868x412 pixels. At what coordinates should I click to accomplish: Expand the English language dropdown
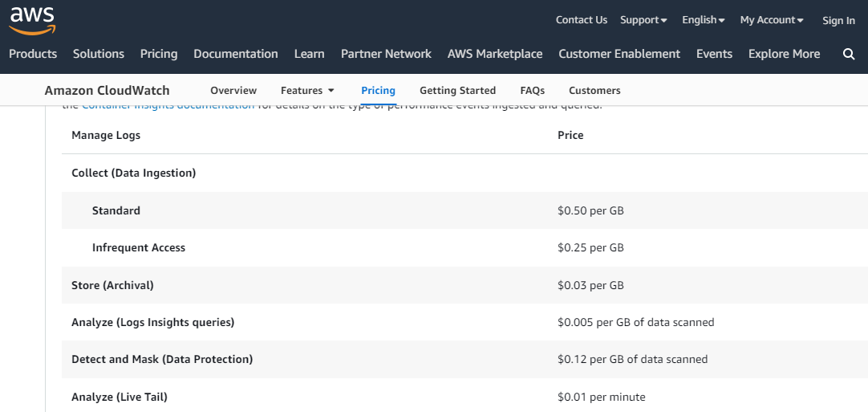pyautogui.click(x=703, y=20)
